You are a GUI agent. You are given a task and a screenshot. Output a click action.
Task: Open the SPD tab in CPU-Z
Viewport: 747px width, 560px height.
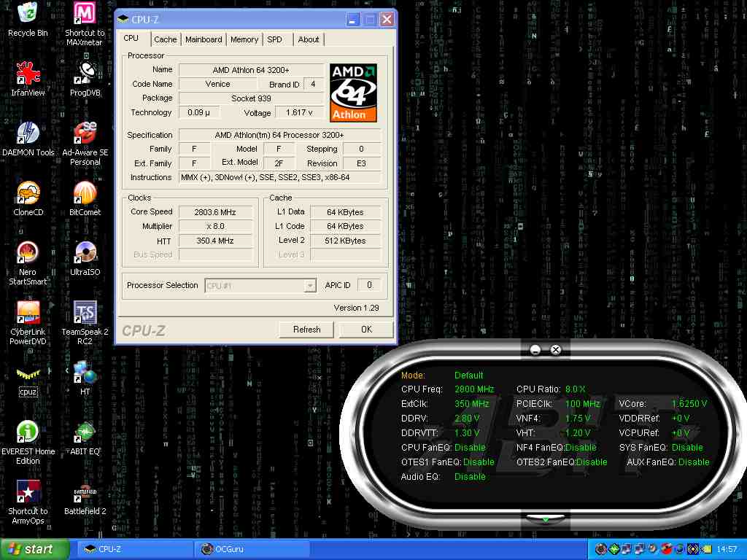[x=274, y=39]
